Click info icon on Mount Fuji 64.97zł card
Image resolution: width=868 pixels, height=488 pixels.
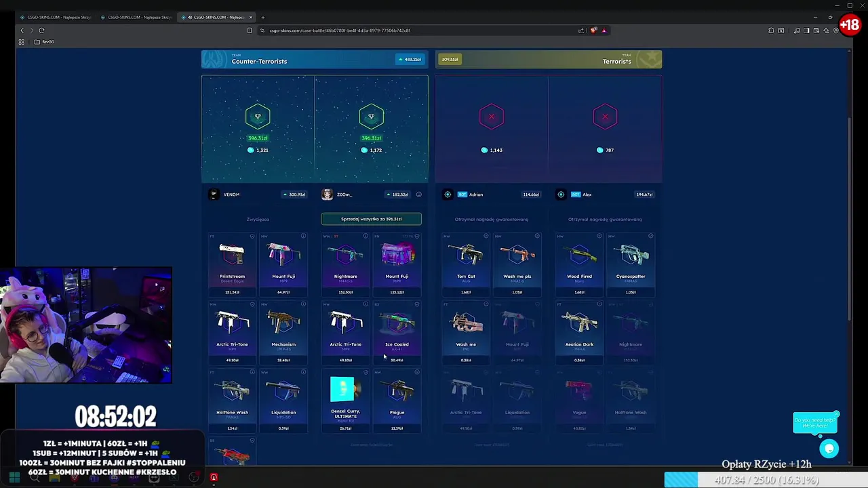coord(303,237)
